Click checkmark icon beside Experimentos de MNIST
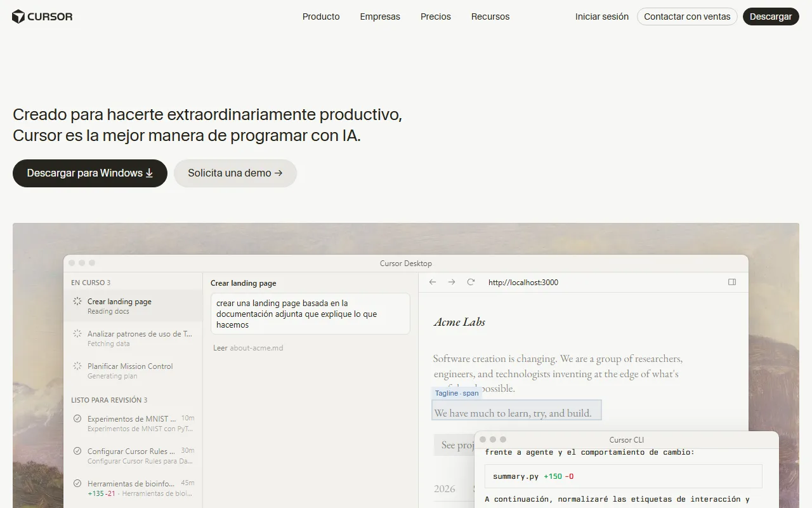The height and width of the screenshot is (508, 812). pos(77,419)
